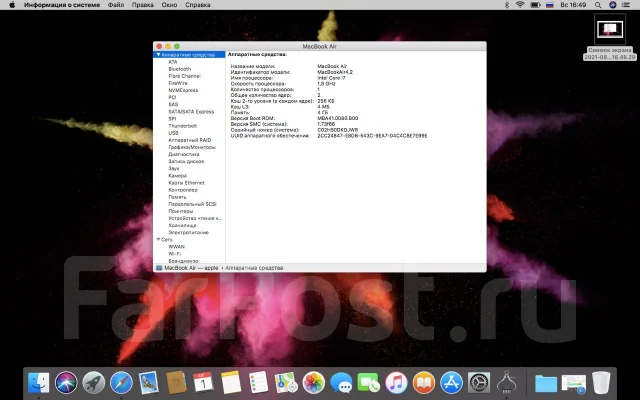Open the Файл menu
This screenshot has width=640, height=400.
[x=116, y=5]
